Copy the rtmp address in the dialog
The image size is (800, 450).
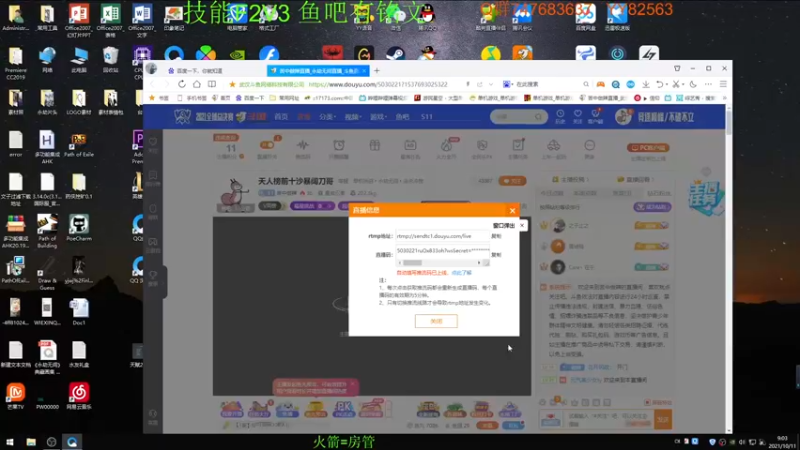496,236
